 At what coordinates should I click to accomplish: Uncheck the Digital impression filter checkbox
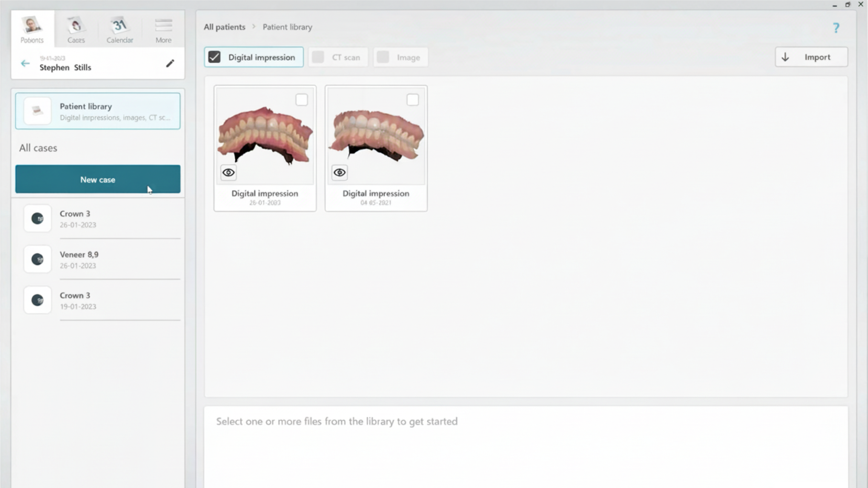pos(214,57)
